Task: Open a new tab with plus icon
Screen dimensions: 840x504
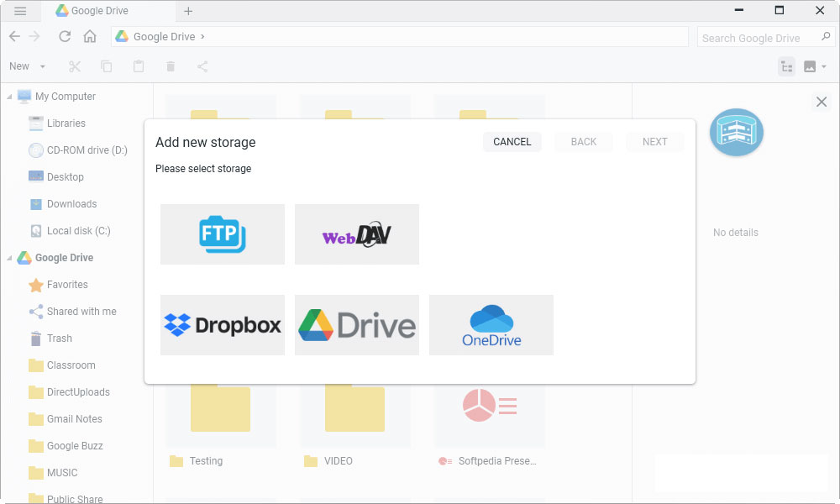Action: click(188, 11)
